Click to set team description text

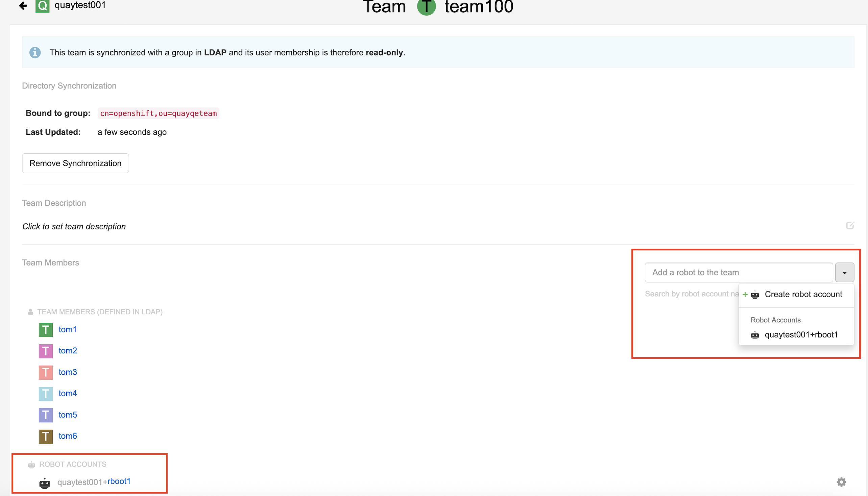pyautogui.click(x=74, y=226)
